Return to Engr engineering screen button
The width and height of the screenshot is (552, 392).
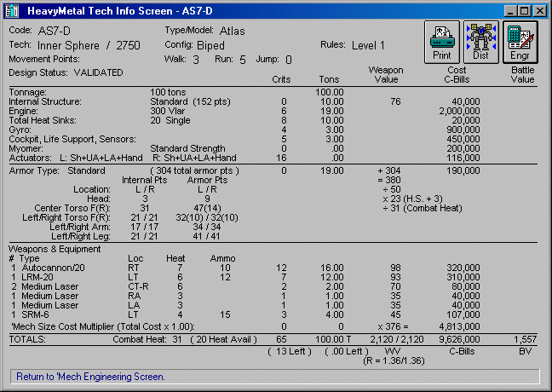(x=520, y=42)
